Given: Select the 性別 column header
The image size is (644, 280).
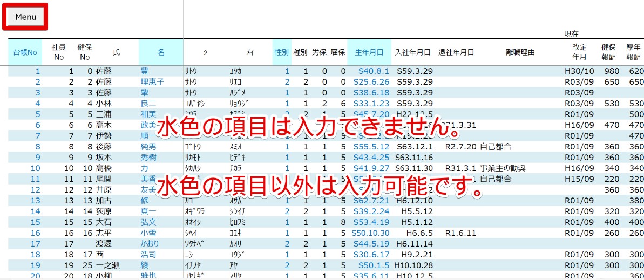Looking at the screenshot, I should (x=282, y=52).
